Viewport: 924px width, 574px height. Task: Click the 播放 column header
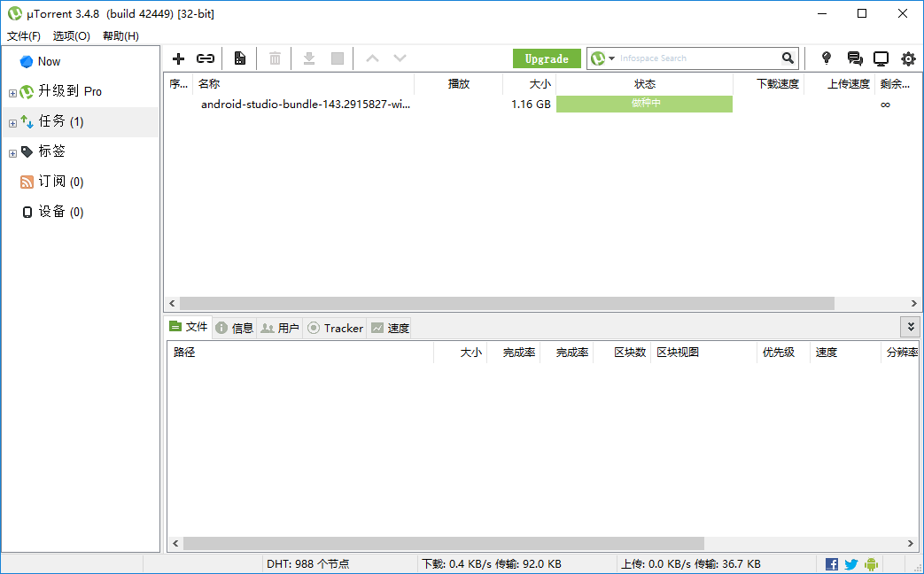(x=459, y=83)
